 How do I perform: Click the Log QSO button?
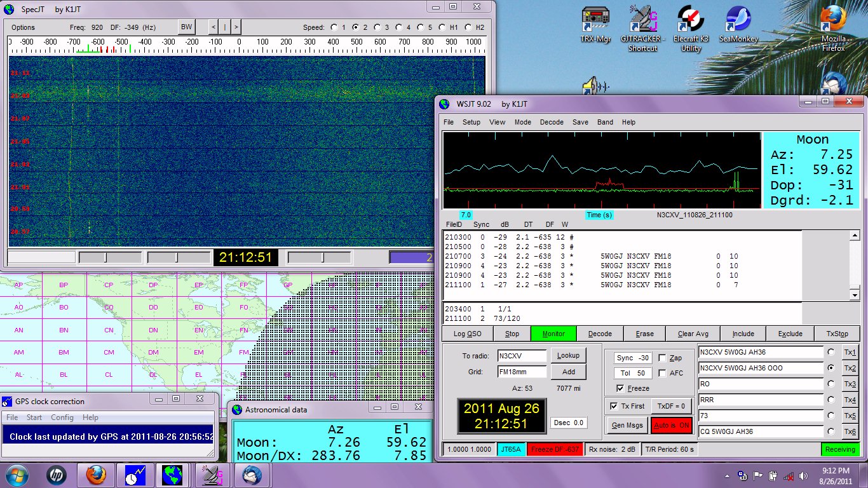(x=467, y=334)
